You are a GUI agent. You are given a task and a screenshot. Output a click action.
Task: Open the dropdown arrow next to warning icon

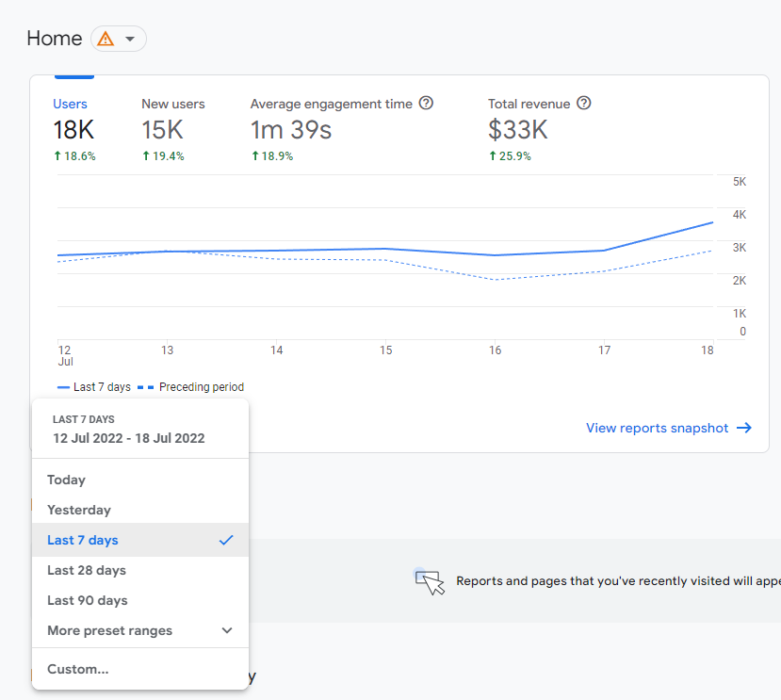130,39
